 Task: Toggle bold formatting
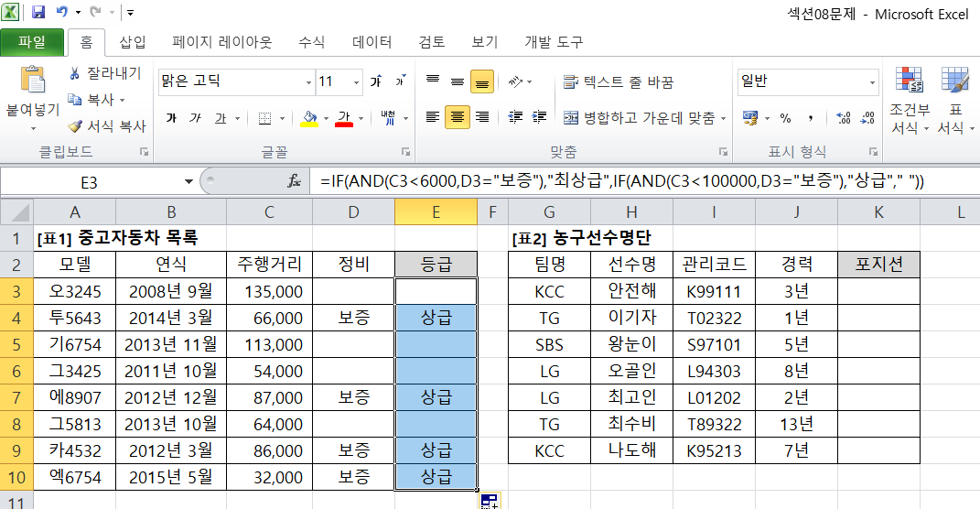[x=171, y=118]
